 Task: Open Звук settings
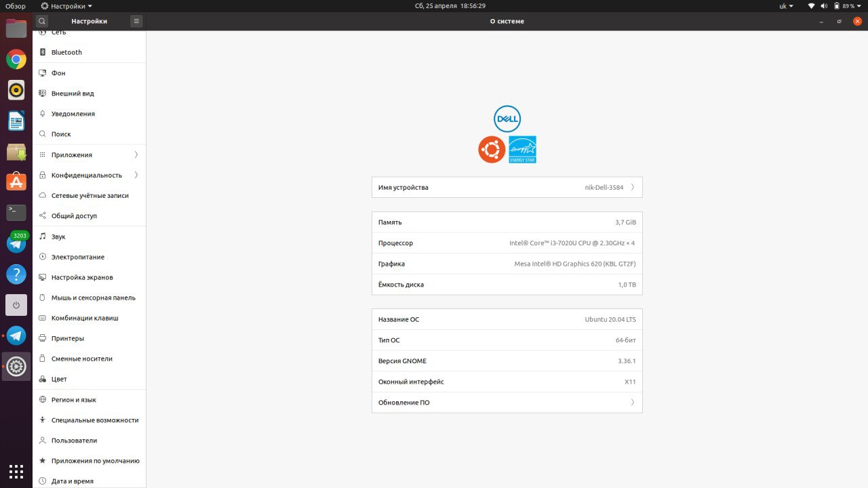point(90,237)
